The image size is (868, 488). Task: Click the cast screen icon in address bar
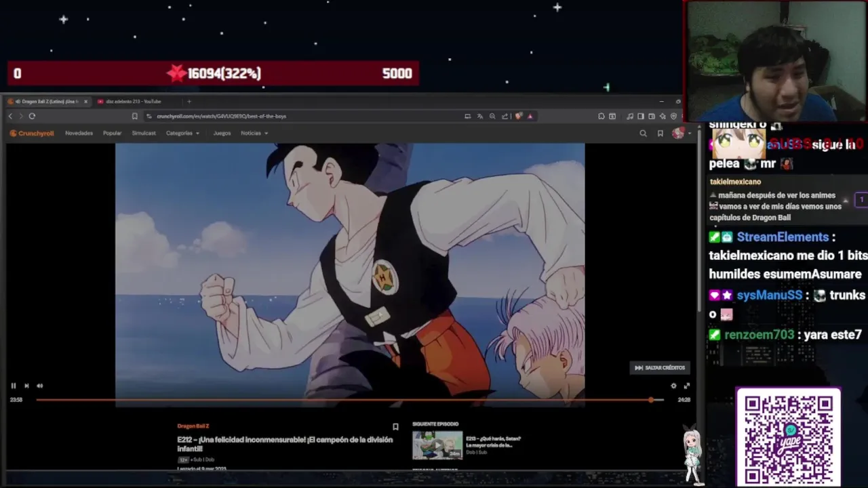tap(467, 116)
